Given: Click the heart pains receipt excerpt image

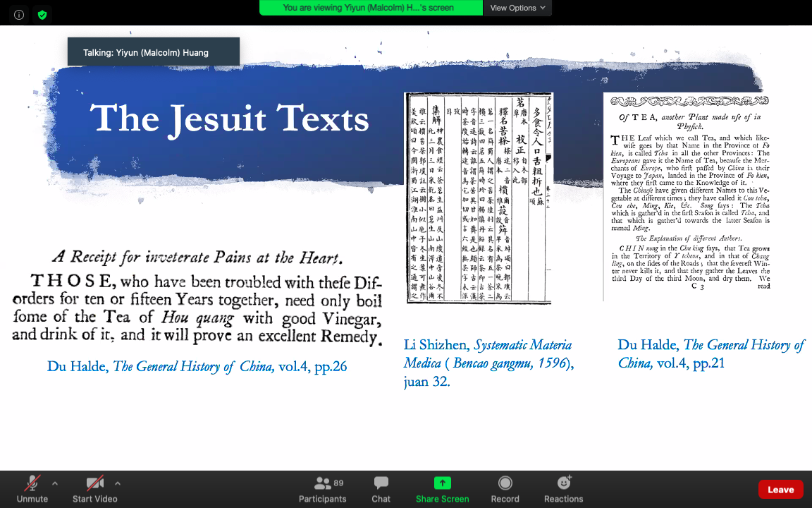Looking at the screenshot, I should 197,297.
